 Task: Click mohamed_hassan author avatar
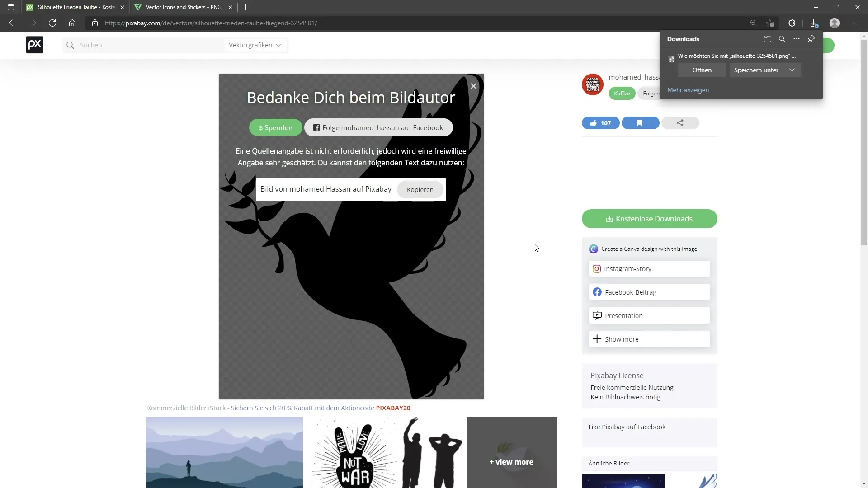pyautogui.click(x=593, y=84)
